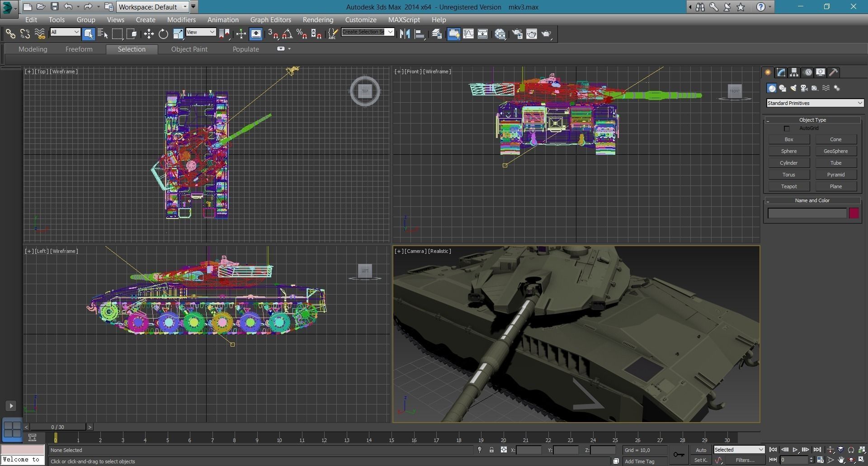Choose the Rectangular Selection Region tool

point(117,34)
